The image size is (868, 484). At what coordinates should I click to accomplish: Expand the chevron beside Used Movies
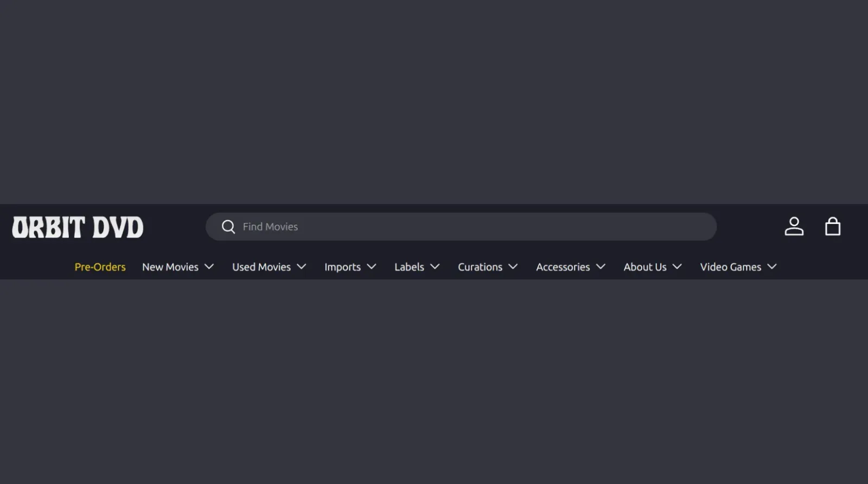(x=302, y=266)
